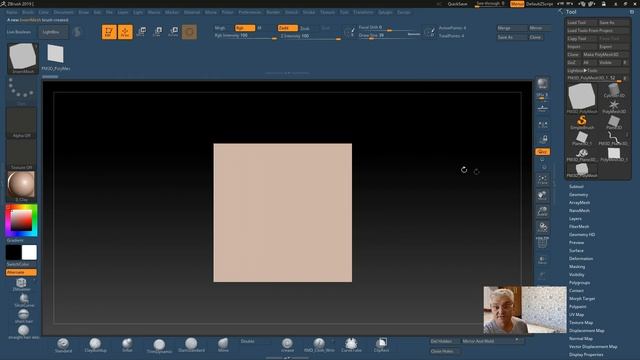
Task: Toggle the Edit mode button
Action: coord(109,32)
